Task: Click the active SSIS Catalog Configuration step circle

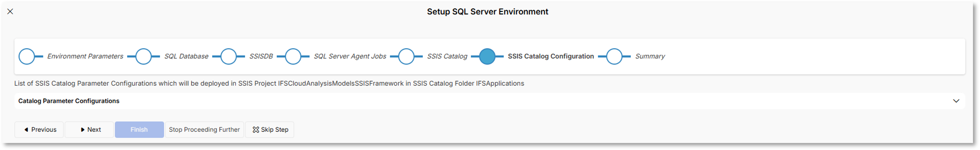Action: pyautogui.click(x=487, y=57)
